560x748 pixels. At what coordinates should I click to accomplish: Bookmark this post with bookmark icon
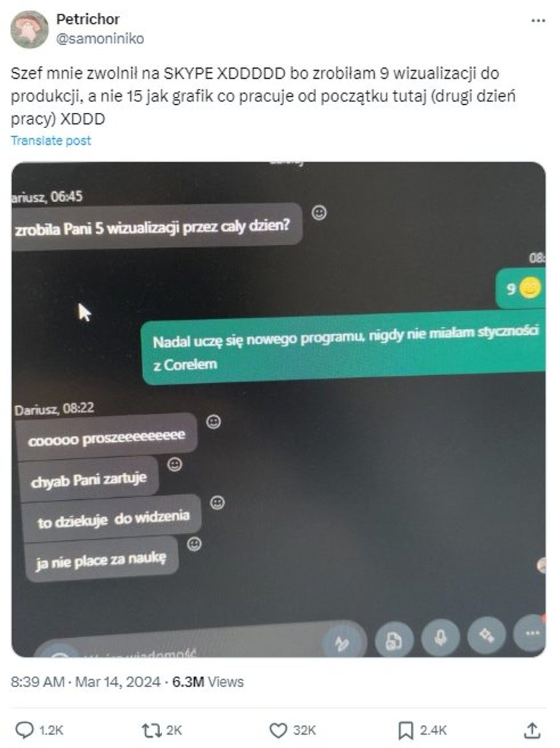pyautogui.click(x=405, y=731)
